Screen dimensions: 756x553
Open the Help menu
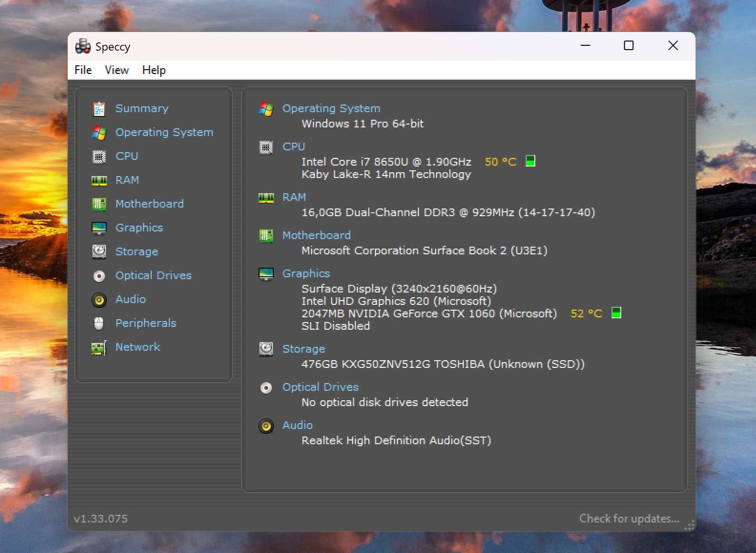[x=154, y=70]
